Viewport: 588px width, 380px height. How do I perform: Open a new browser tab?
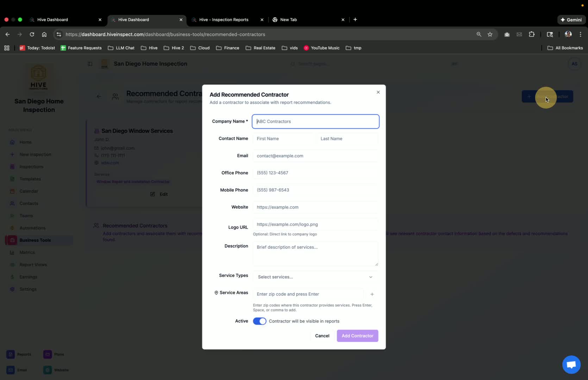355,20
